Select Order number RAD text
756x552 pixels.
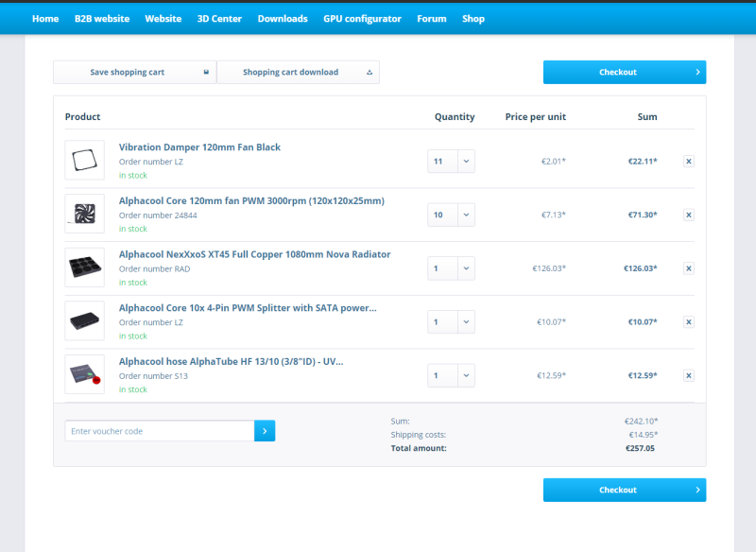(x=154, y=268)
